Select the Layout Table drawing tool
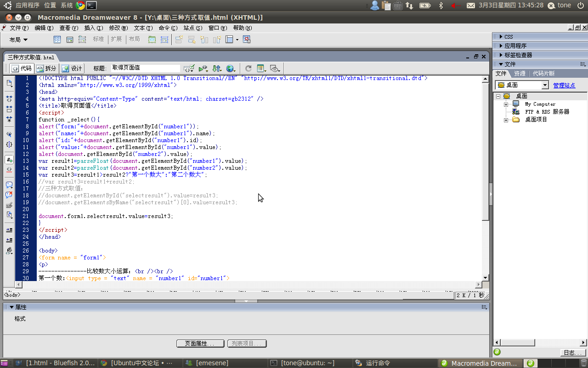The image size is (588, 368). (152, 40)
